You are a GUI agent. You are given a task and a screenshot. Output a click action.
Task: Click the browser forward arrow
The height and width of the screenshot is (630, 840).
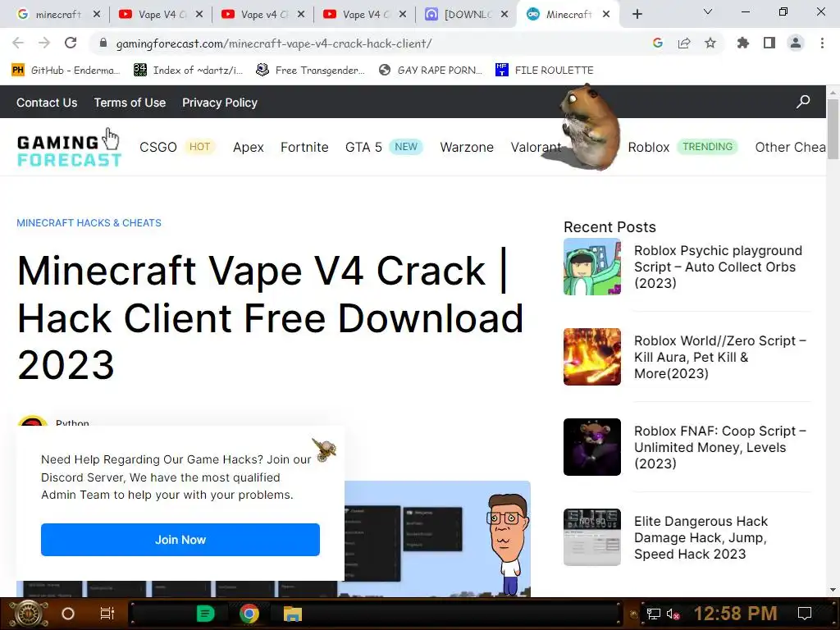[x=44, y=43]
